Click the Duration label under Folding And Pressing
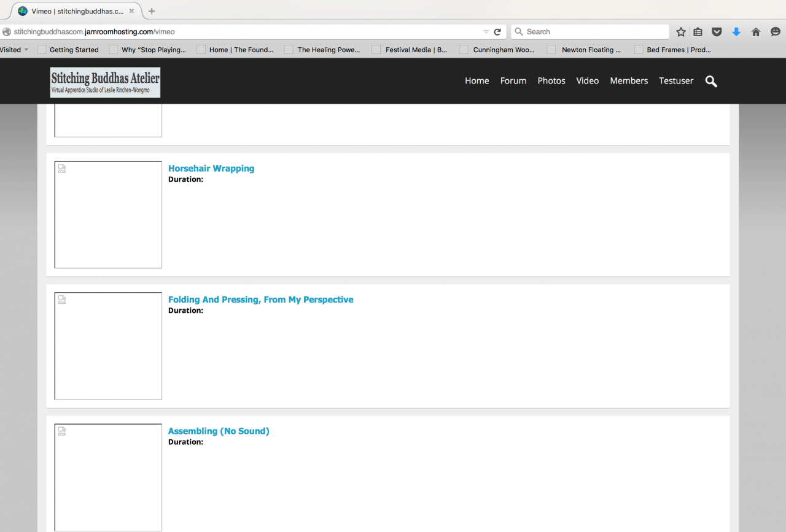 point(185,311)
